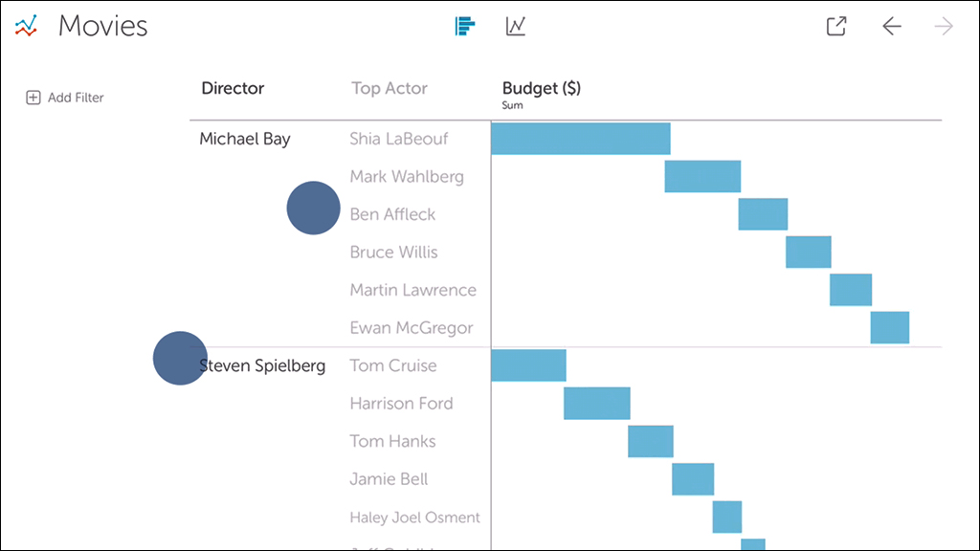Viewport: 980px width, 551px height.
Task: Click the Harrison Ford budget bar
Action: (596, 404)
